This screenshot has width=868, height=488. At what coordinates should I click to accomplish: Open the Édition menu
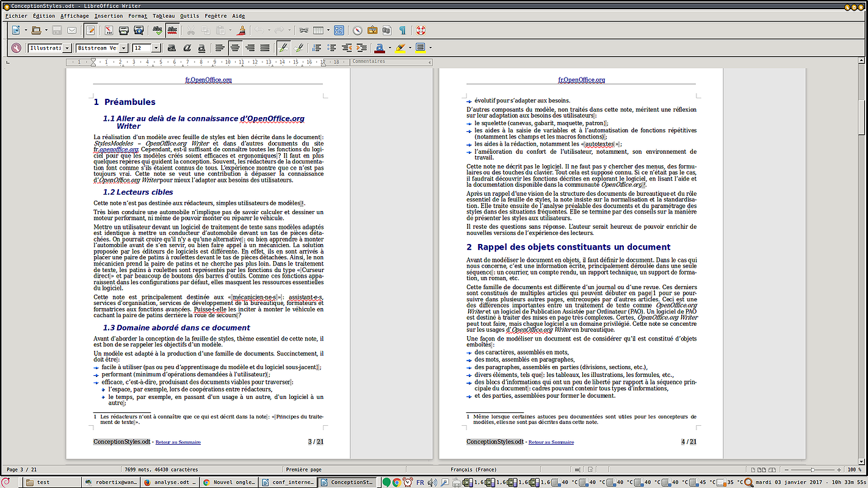click(44, 16)
